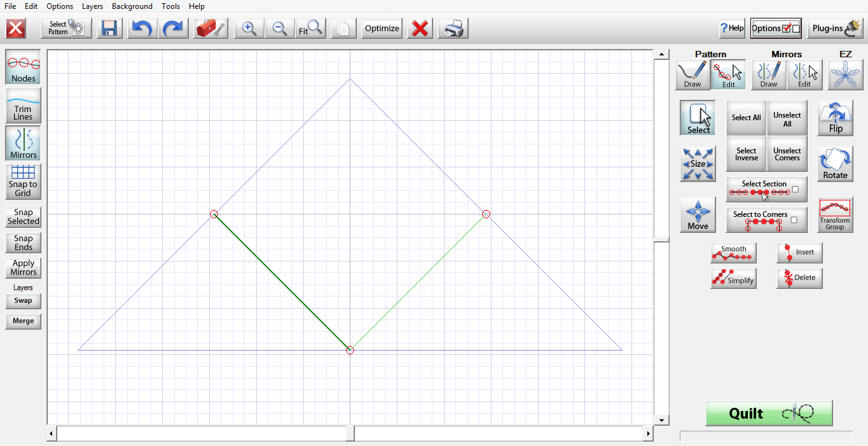Click Smooth nodes button
Viewport: 868px width, 446px height.
click(x=734, y=253)
